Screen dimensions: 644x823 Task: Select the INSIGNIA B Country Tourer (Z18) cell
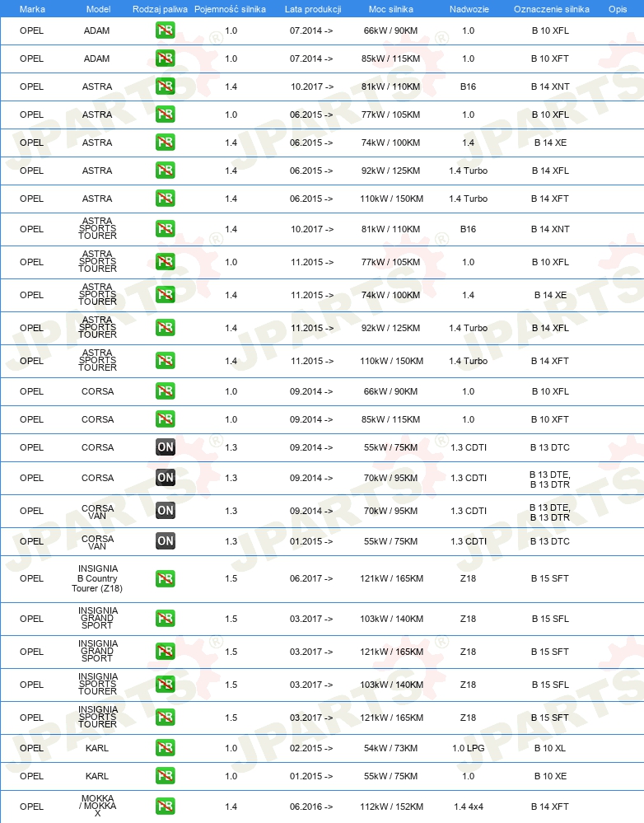click(x=98, y=578)
